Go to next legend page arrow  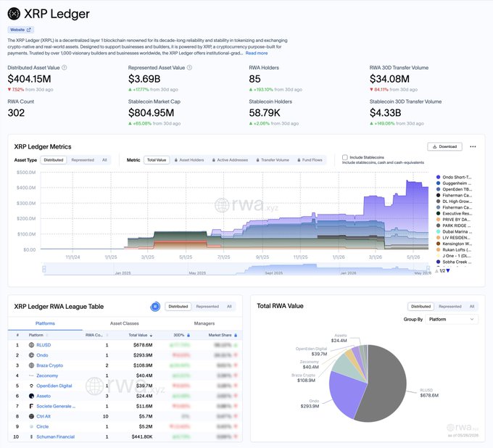tap(448, 270)
